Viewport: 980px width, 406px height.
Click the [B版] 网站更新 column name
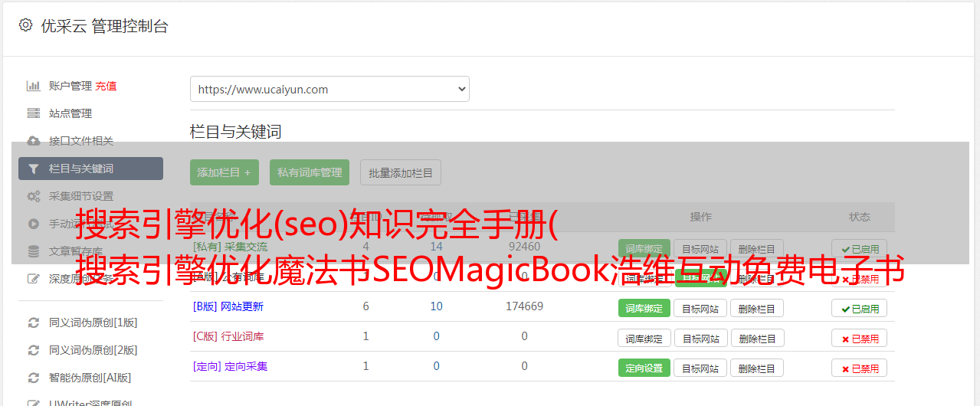[228, 306]
